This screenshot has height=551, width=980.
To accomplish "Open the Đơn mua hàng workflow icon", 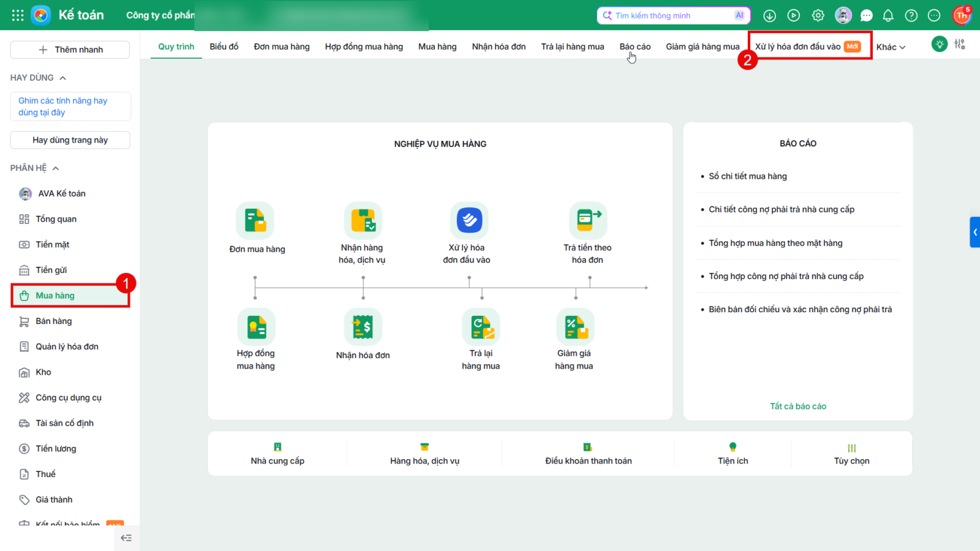I will coord(255,220).
